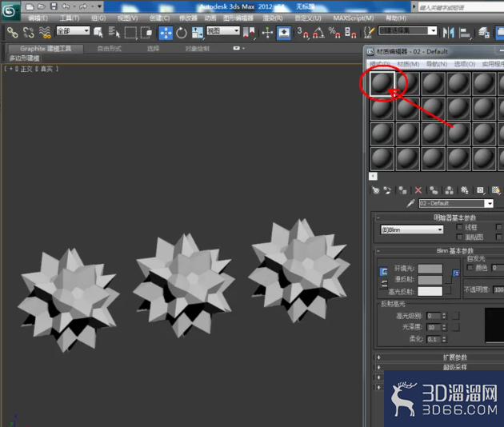Save file with the floppy disk icon
The image size is (504, 427).
point(54,6)
